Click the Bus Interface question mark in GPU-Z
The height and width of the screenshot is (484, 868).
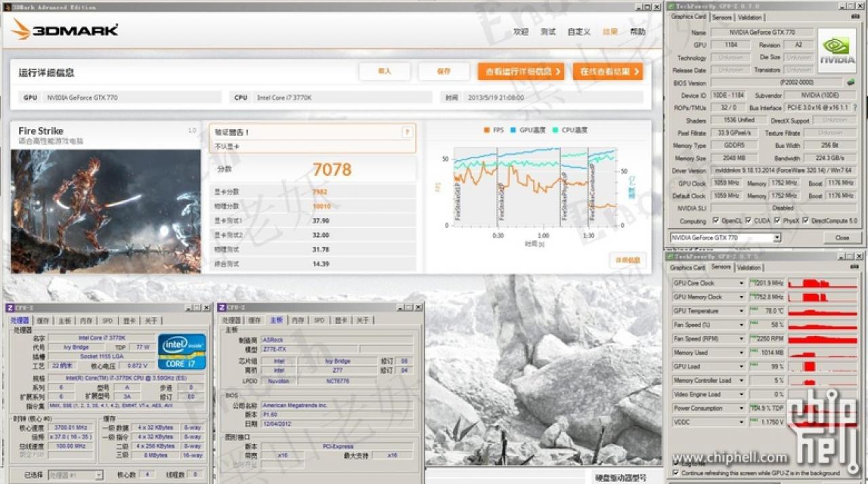854,108
